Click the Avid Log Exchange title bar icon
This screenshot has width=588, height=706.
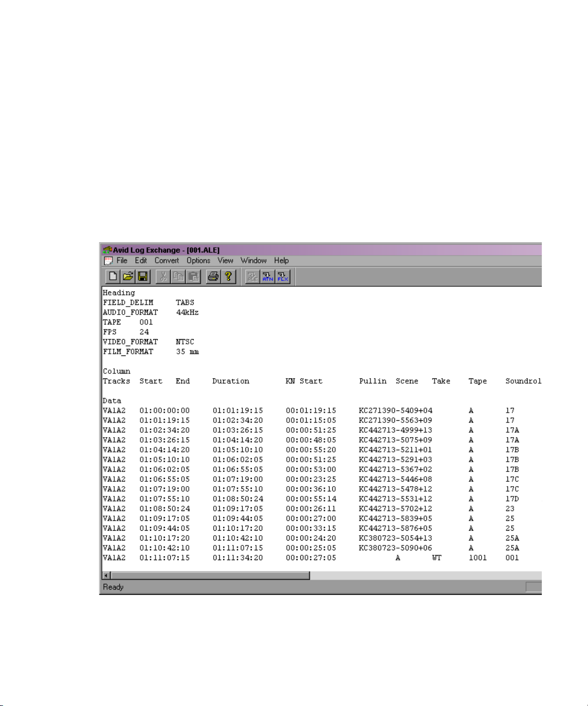point(108,250)
